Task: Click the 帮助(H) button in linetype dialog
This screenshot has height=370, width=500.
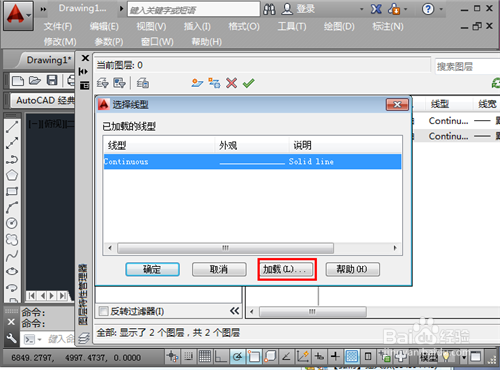Action: pos(352,269)
